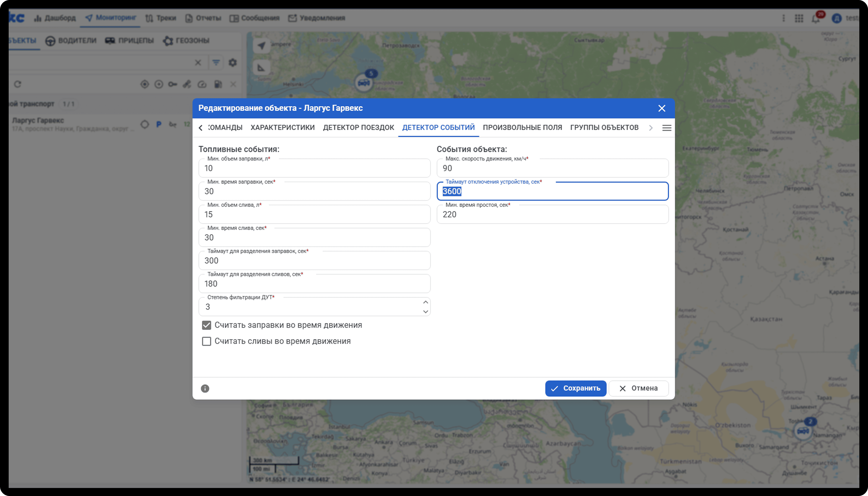The image size is (868, 496).
Task: Switch to the Характеристики tab
Action: 283,127
